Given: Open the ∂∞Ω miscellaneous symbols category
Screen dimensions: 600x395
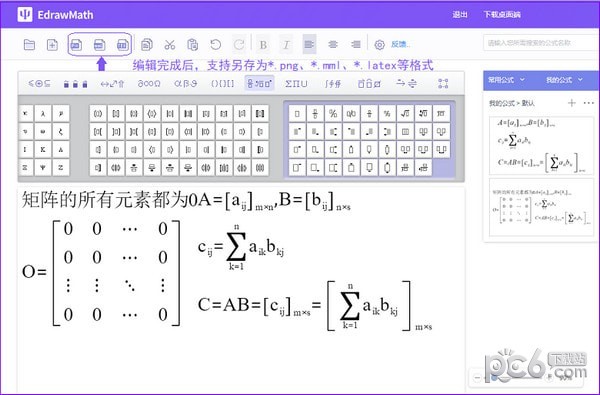Looking at the screenshot, I should [149, 83].
